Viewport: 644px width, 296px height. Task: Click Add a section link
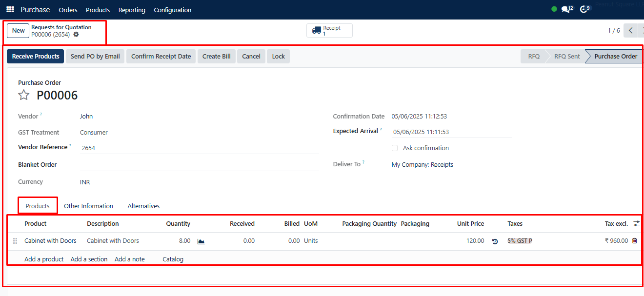pyautogui.click(x=89, y=259)
